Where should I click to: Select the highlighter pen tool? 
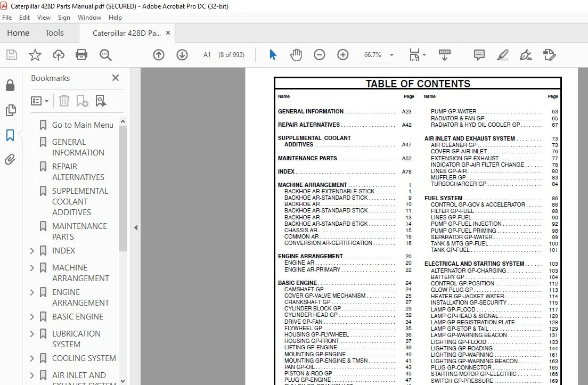[502, 55]
